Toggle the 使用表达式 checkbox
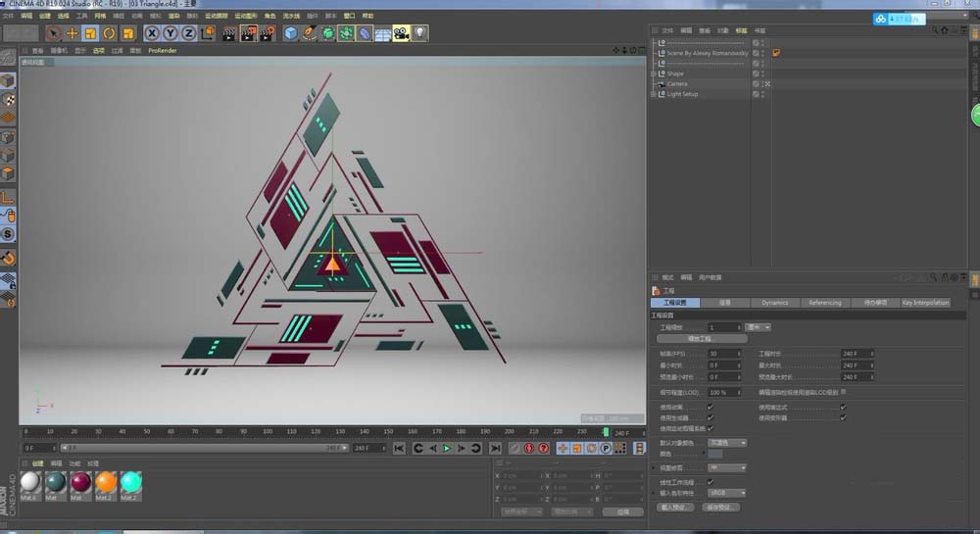Viewport: 980px width, 534px height. point(843,406)
